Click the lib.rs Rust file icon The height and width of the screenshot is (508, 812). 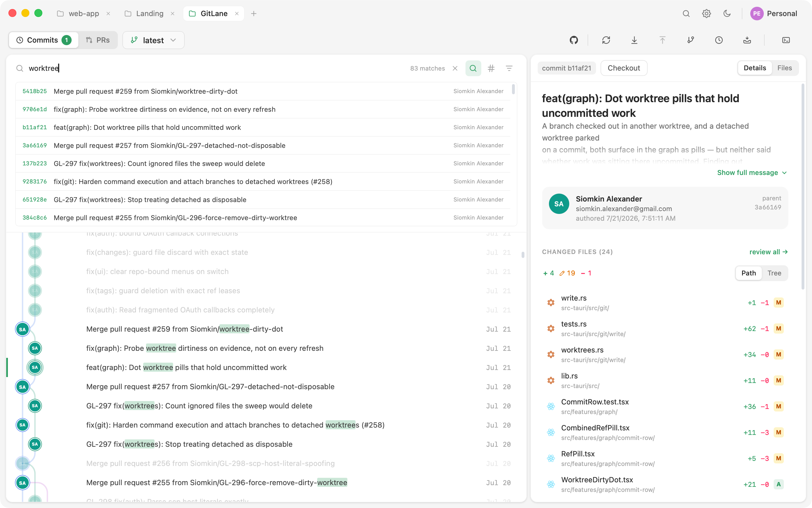tap(551, 380)
